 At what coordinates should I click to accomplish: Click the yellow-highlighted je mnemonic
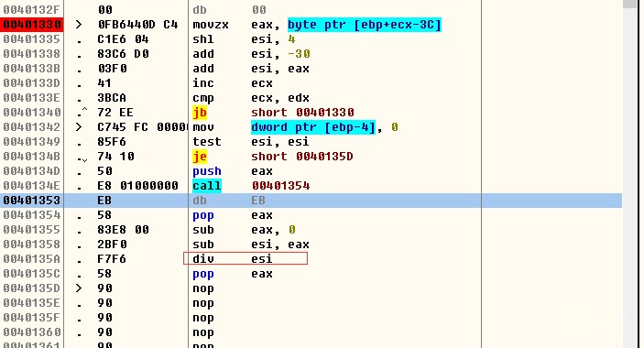[200, 157]
